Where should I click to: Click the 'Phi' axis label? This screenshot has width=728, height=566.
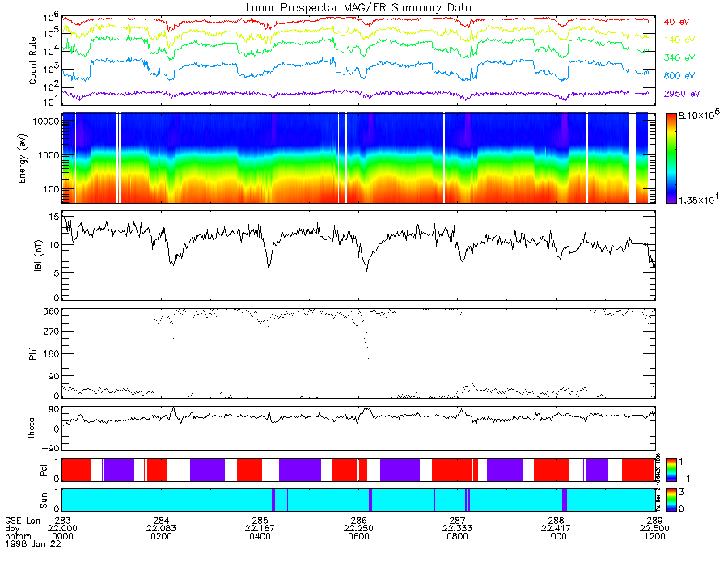pyautogui.click(x=32, y=354)
